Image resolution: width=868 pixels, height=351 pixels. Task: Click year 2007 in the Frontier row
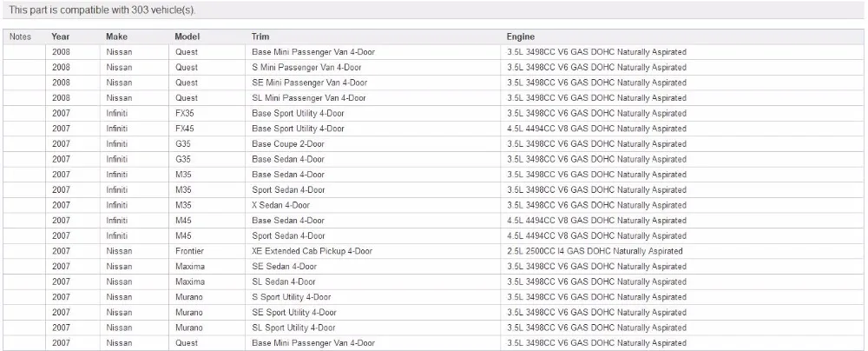click(62, 251)
